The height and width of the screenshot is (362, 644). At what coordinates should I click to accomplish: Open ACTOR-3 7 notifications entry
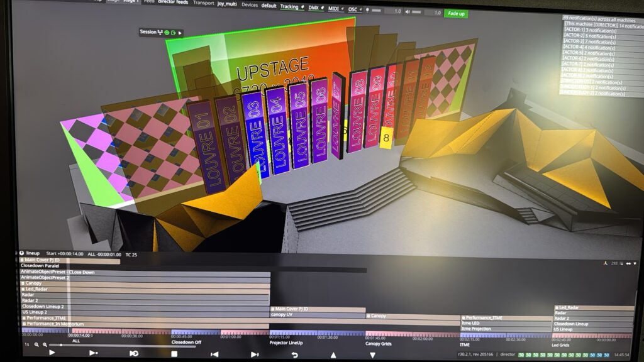590,41
